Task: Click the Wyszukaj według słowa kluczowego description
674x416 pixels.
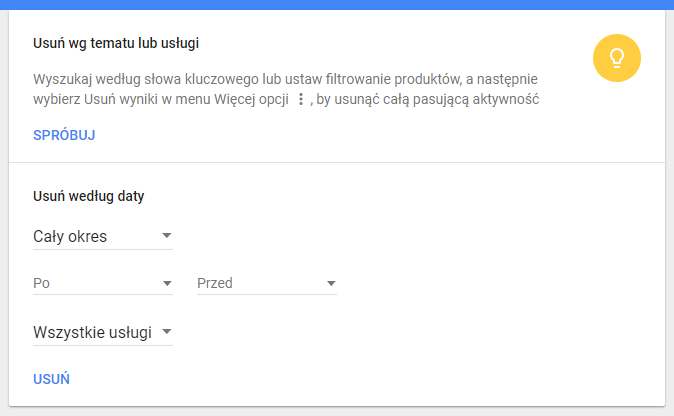Action: point(286,89)
